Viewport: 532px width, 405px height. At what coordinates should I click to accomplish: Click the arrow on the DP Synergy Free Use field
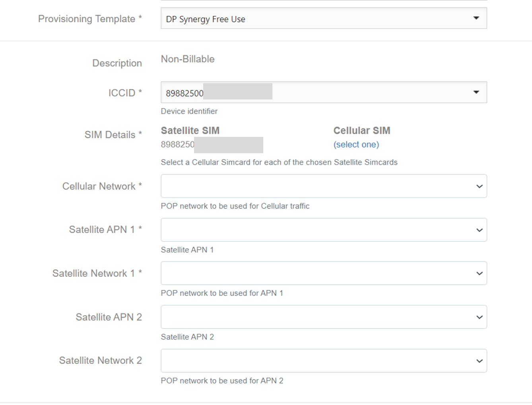click(x=476, y=18)
